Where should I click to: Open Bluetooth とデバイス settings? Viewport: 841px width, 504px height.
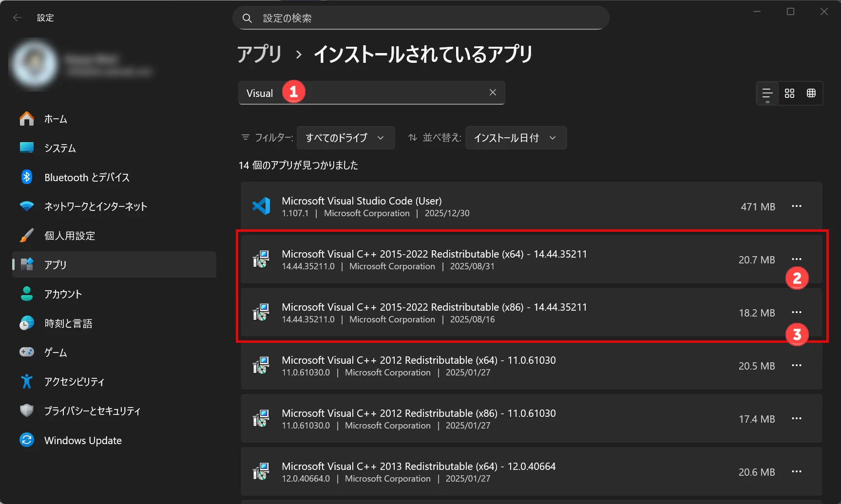tap(114, 177)
